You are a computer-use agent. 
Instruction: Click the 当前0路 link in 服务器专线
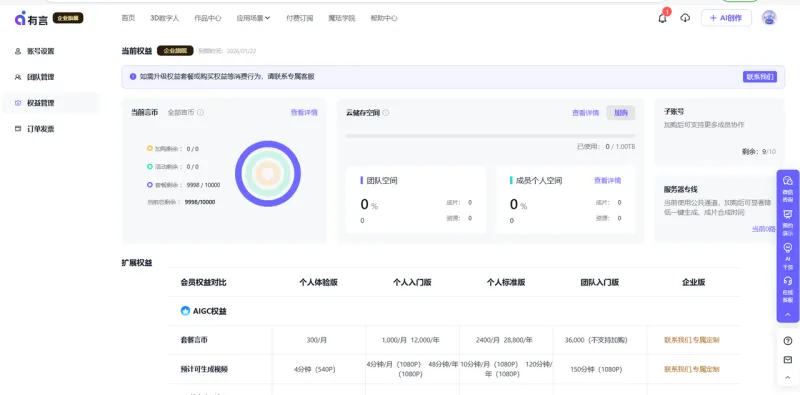pyautogui.click(x=763, y=229)
